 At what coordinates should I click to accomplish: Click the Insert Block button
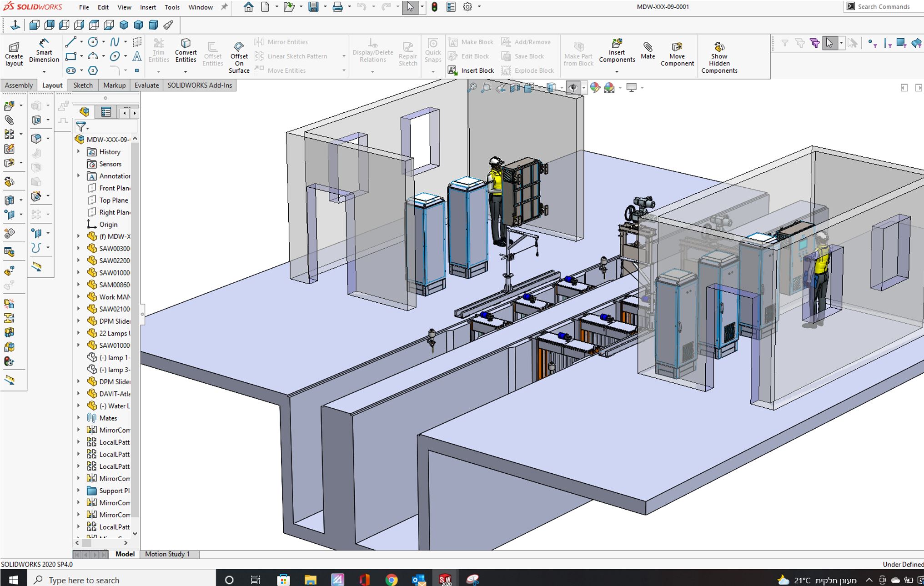[471, 70]
